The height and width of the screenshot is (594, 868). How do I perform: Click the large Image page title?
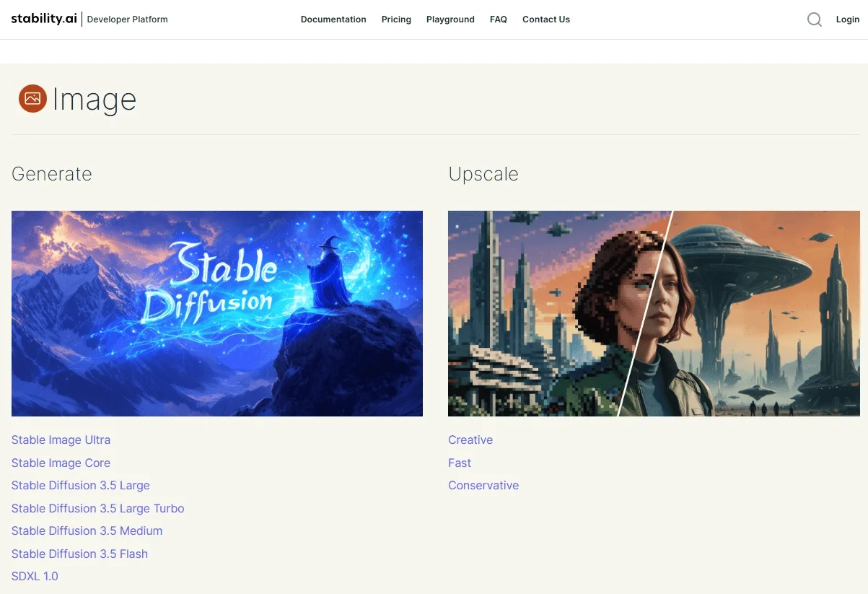95,100
